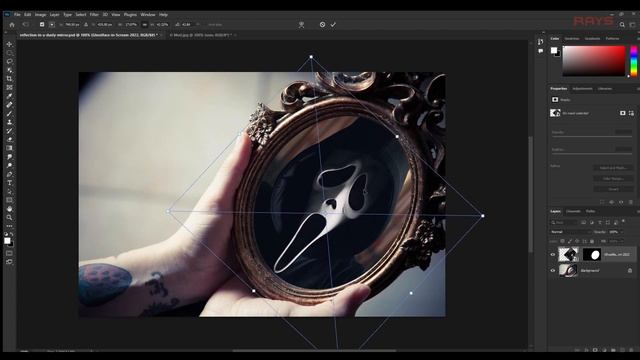Click the foreground color swatch in toolbar

click(7, 241)
